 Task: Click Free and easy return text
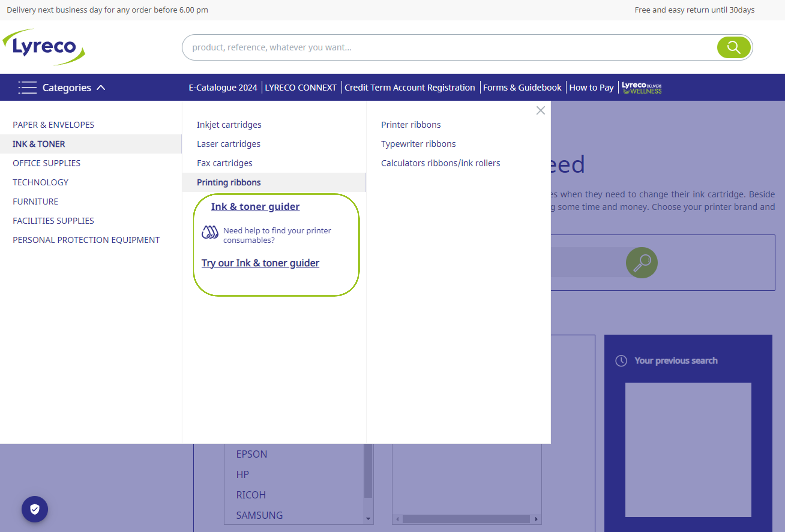[695, 10]
